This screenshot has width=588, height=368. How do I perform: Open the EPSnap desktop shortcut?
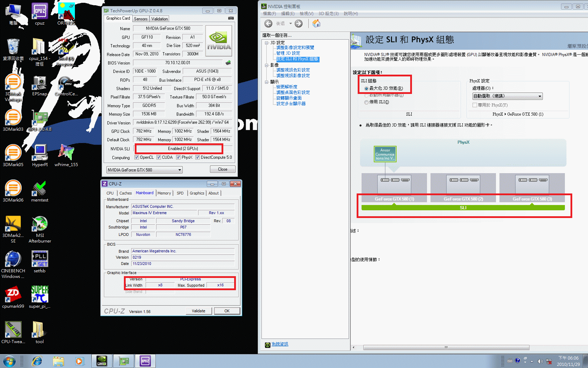pyautogui.click(x=40, y=86)
